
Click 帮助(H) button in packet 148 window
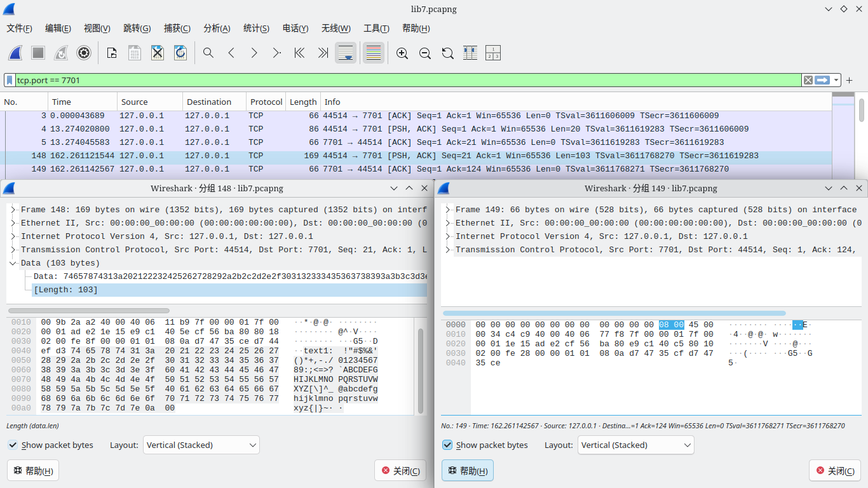33,471
